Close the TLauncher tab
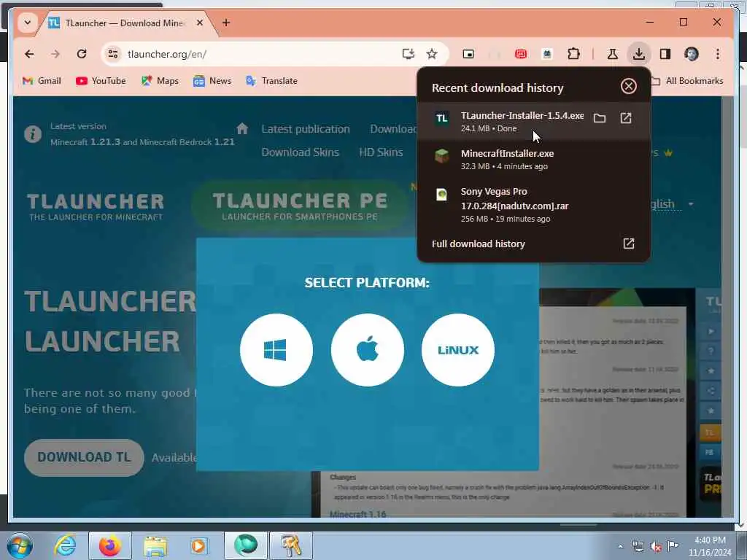747x560 pixels. coord(200,23)
